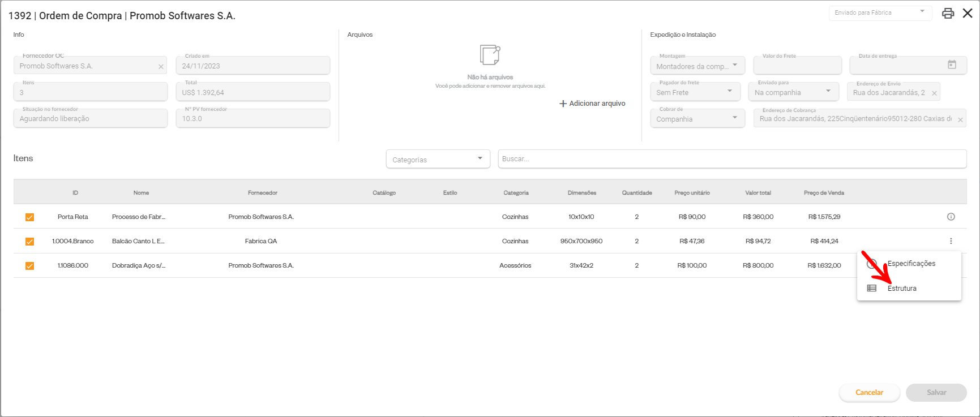Image resolution: width=980 pixels, height=417 pixels.
Task: Click the Itens count field
Action: click(91, 92)
